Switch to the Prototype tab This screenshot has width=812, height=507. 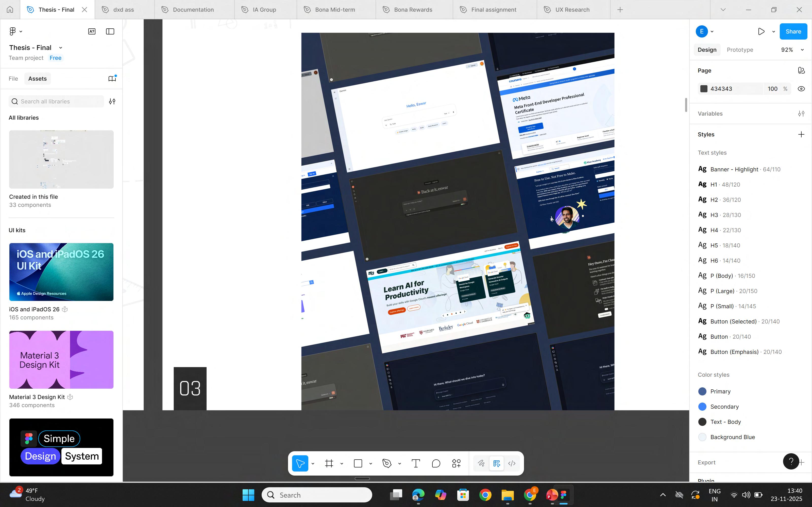click(x=740, y=50)
